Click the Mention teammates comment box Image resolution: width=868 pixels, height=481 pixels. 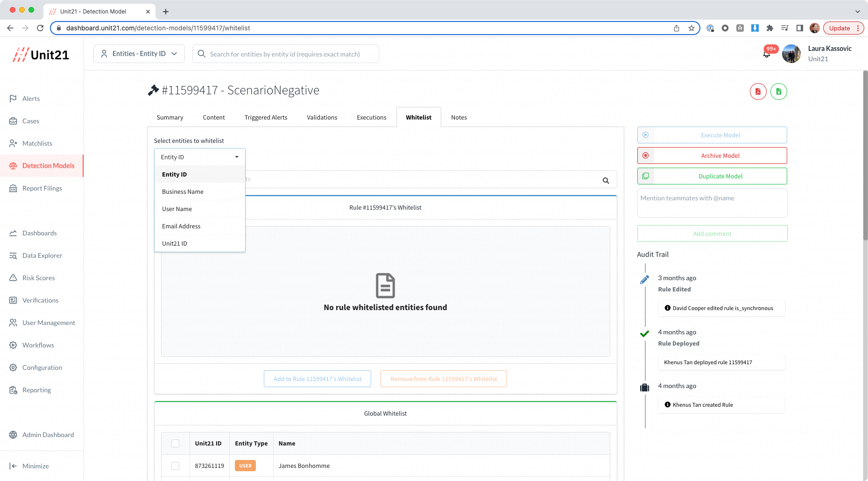coord(712,203)
